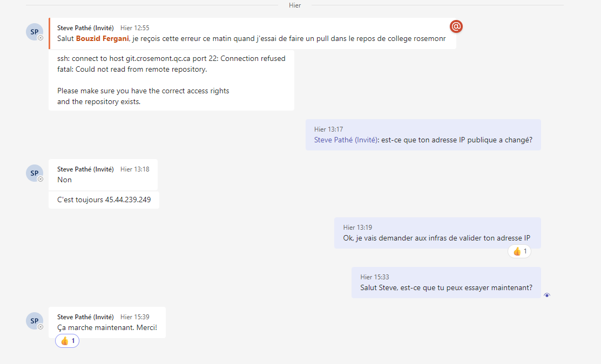Screen dimensions: 601x364
Task: Click the Hier 12:55 timestamp
Action: (x=134, y=28)
